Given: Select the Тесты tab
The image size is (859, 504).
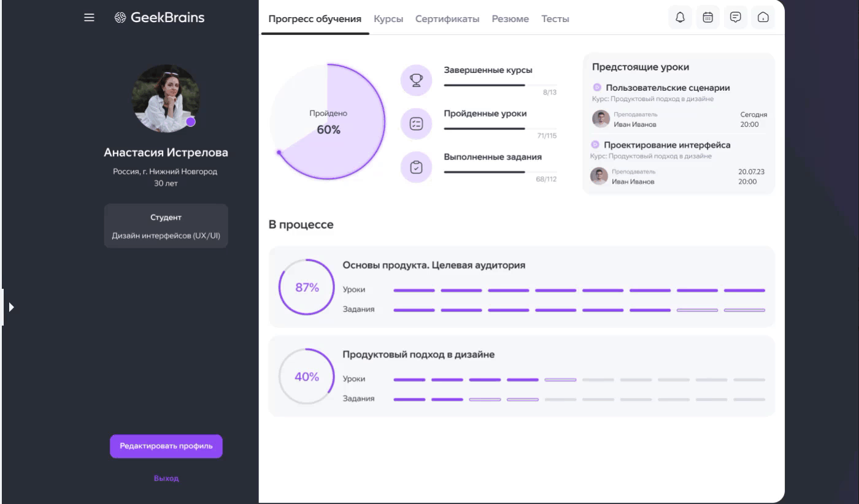Looking at the screenshot, I should 555,19.
